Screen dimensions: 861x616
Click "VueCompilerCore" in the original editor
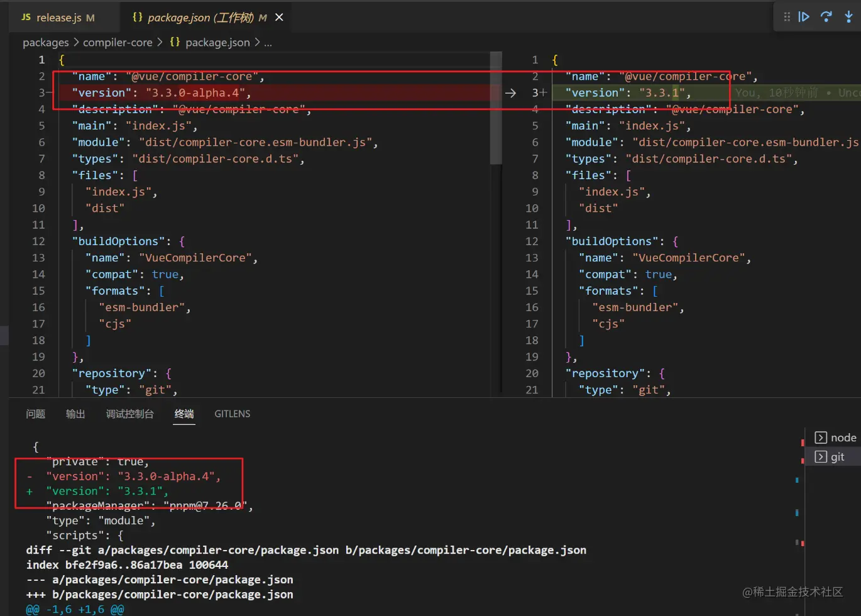coord(195,258)
